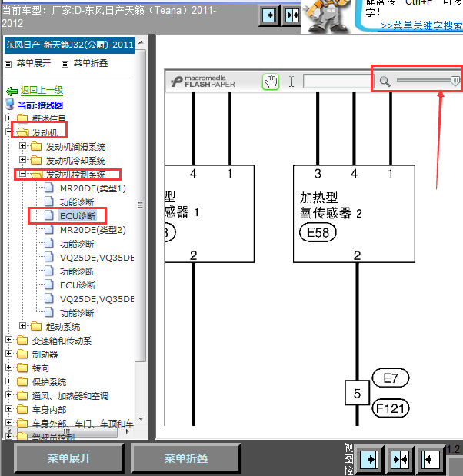
Task: Expand the 变速箱和传动系 folder
Action: 8,339
